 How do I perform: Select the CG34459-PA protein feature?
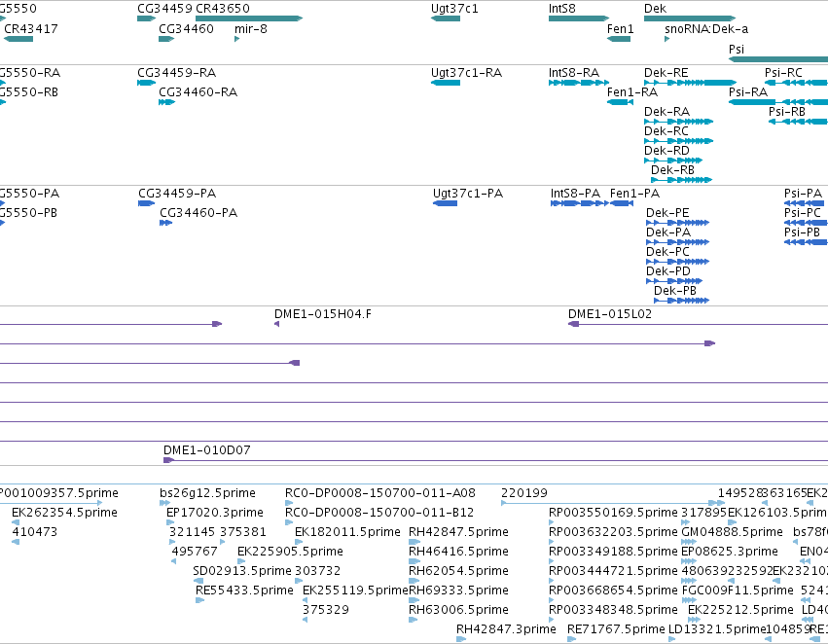146,203
